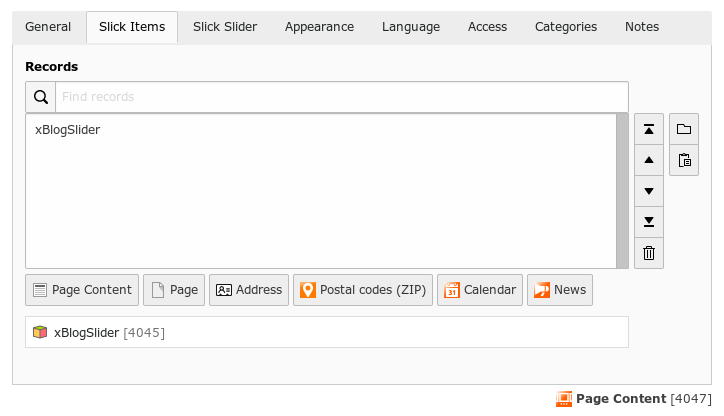
Task: Focus the Find records search field
Action: click(x=341, y=97)
